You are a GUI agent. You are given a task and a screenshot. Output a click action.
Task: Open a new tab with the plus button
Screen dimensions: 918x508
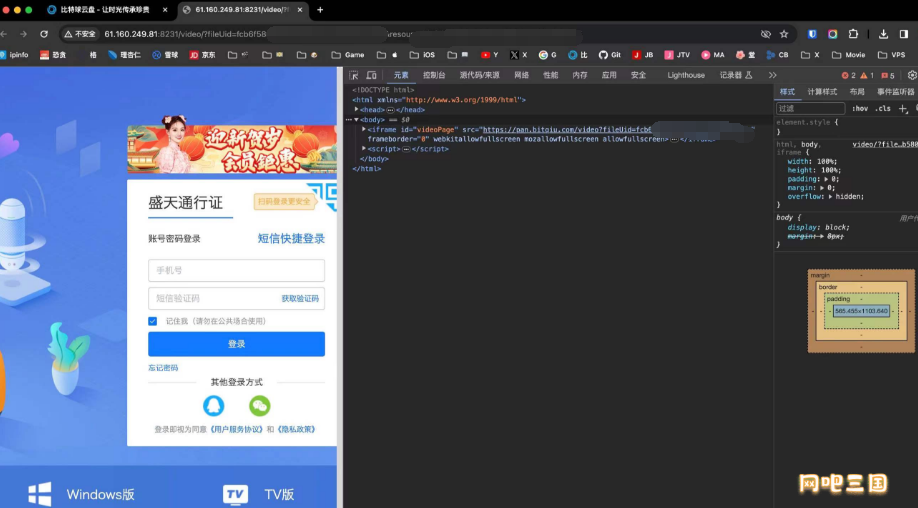[x=320, y=10]
